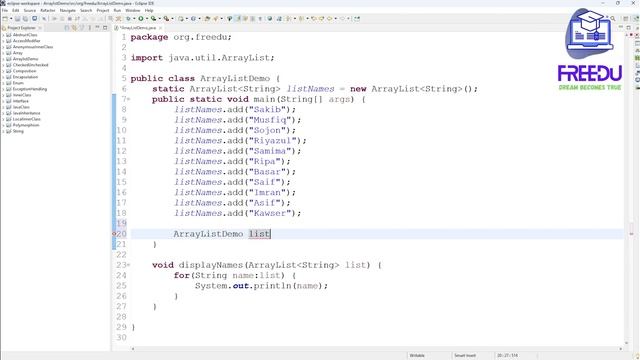Expand the ArraylistDemo project
Image resolution: width=640 pixels, height=360 pixels.
pyautogui.click(x=3, y=59)
